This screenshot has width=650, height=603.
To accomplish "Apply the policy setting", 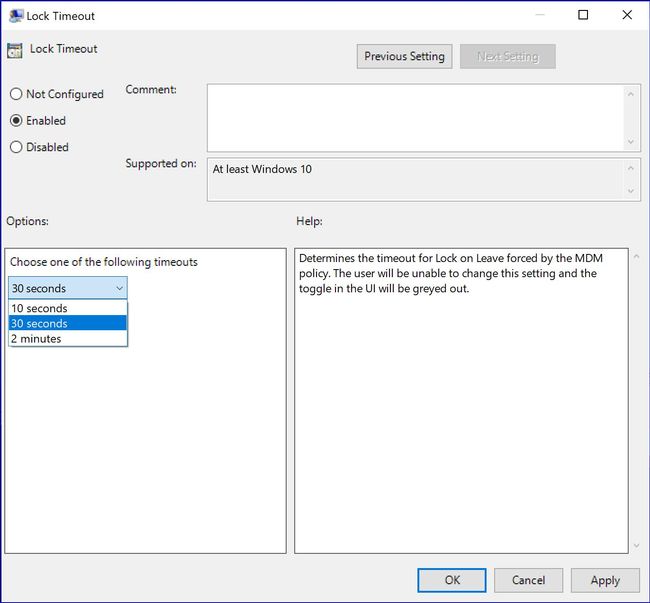I will [x=605, y=580].
